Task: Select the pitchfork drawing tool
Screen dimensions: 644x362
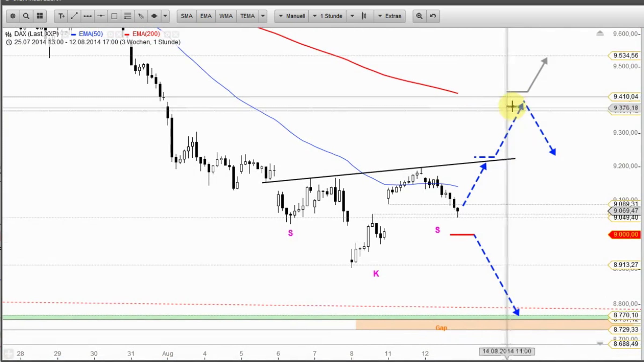Action: [141, 16]
